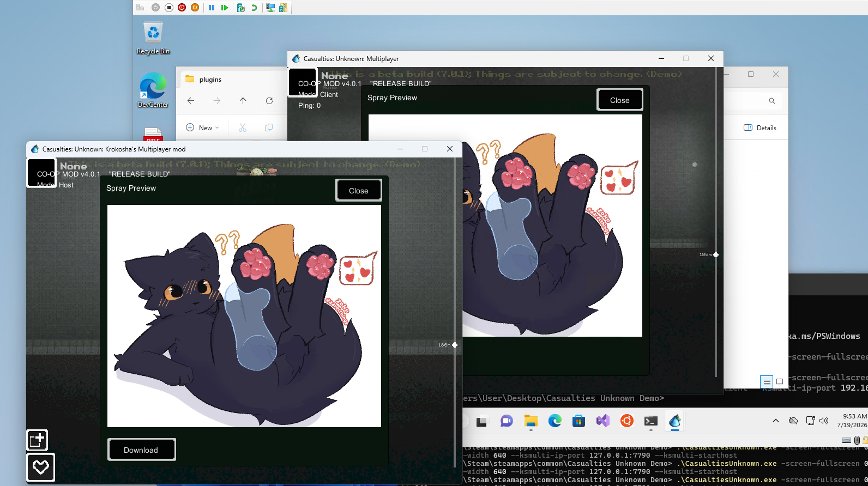Click the rightmost VM toolbar icon
Image resolution: width=868 pixels, height=486 pixels.
point(283,8)
